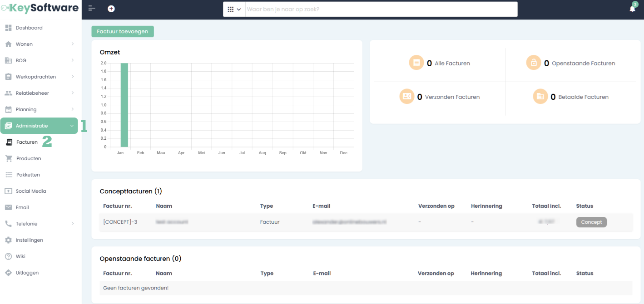Click the Conceptfacturen Verzonden op header
The height and width of the screenshot is (304, 644).
tap(436, 206)
